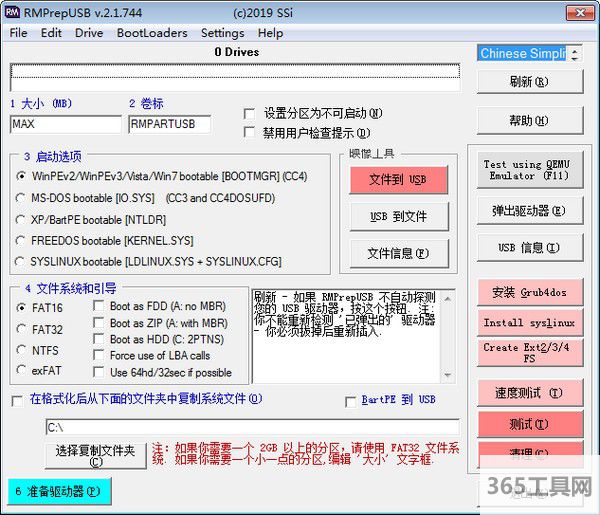Toggle Force use of LBA calls
This screenshot has width=600, height=515.
click(x=99, y=355)
